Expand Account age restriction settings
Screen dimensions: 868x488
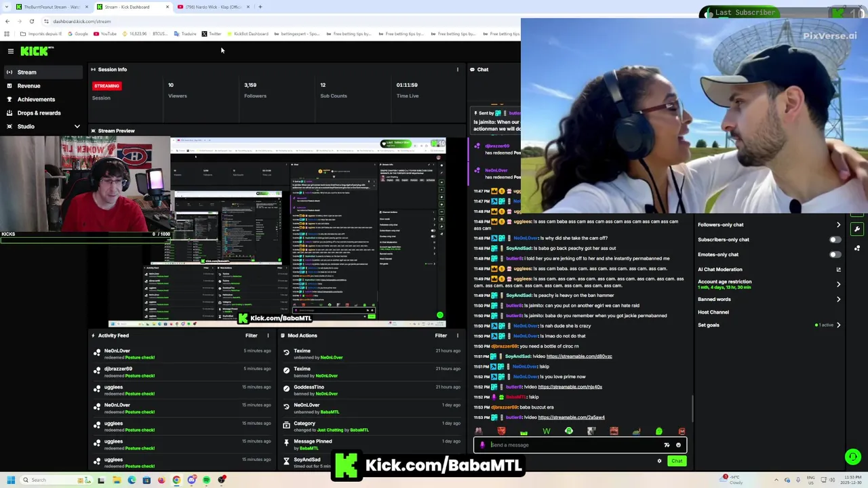[838, 284]
